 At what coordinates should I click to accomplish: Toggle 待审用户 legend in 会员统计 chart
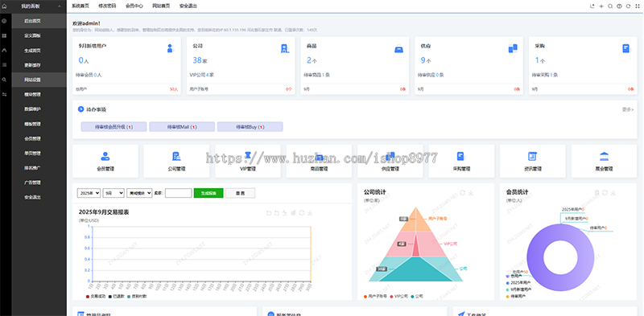515,296
